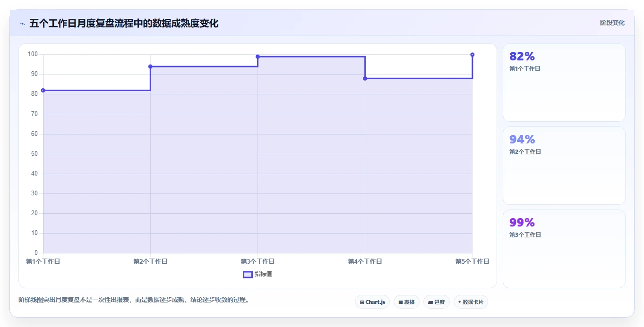Open the 82% 第1个工作日 card

(x=564, y=83)
